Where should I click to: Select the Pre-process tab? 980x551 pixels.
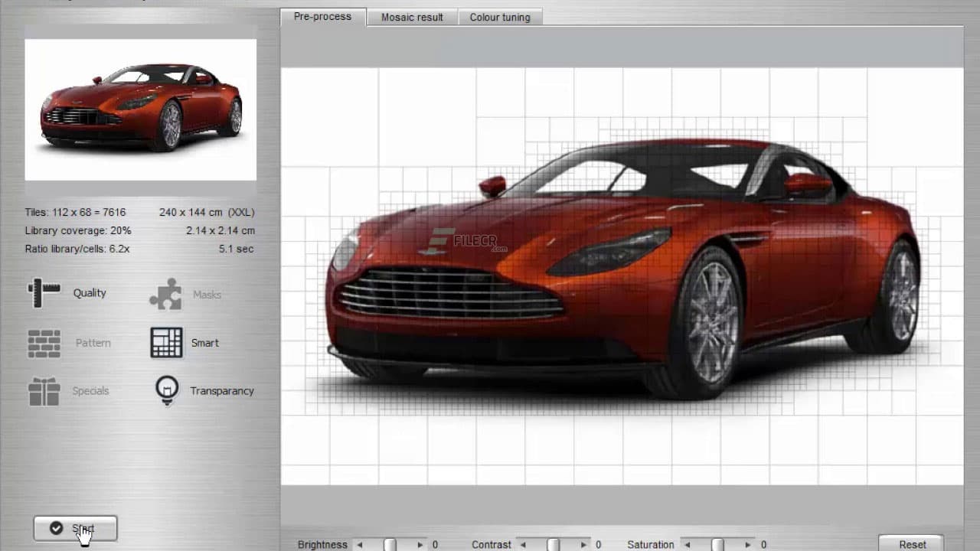coord(322,16)
